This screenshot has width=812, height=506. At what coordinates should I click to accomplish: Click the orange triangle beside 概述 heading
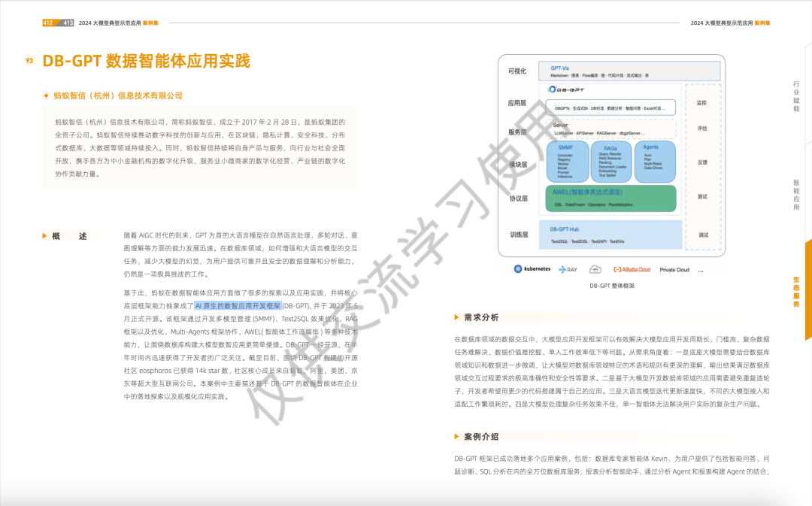(x=44, y=236)
